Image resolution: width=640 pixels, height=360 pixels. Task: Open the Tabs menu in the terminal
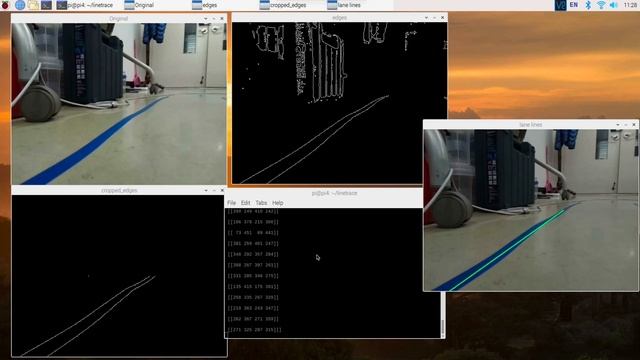tap(261, 203)
